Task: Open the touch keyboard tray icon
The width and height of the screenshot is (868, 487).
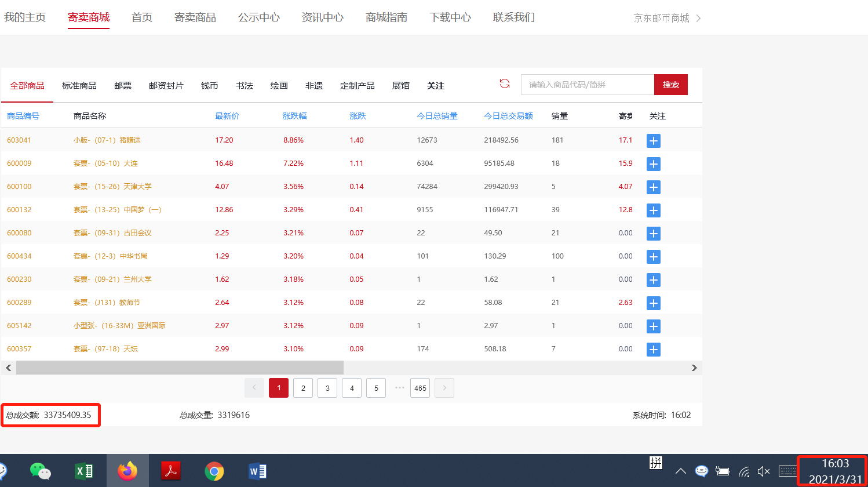Action: tap(787, 471)
